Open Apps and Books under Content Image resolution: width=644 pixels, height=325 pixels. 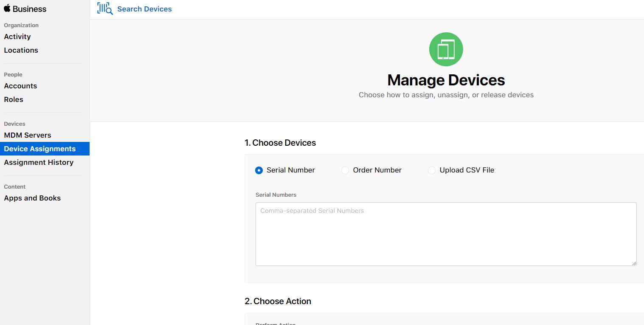pos(32,198)
